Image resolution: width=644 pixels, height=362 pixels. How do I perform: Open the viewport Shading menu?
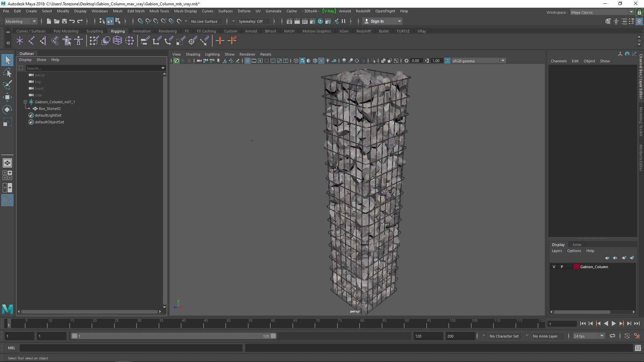193,54
